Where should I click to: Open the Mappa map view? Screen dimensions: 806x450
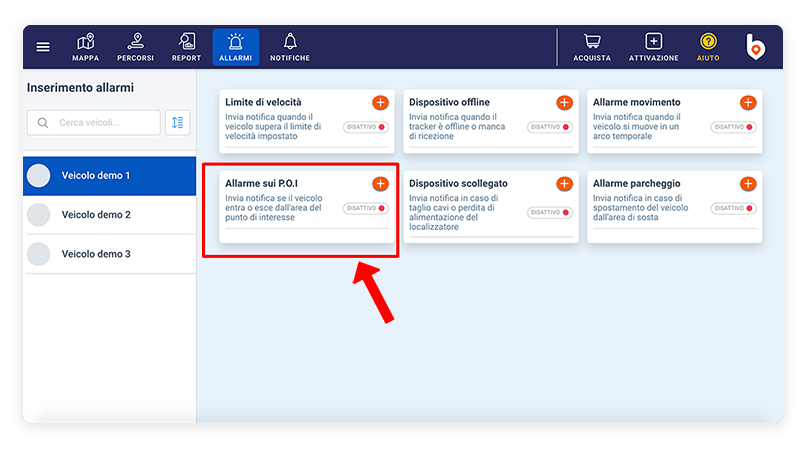[86, 46]
